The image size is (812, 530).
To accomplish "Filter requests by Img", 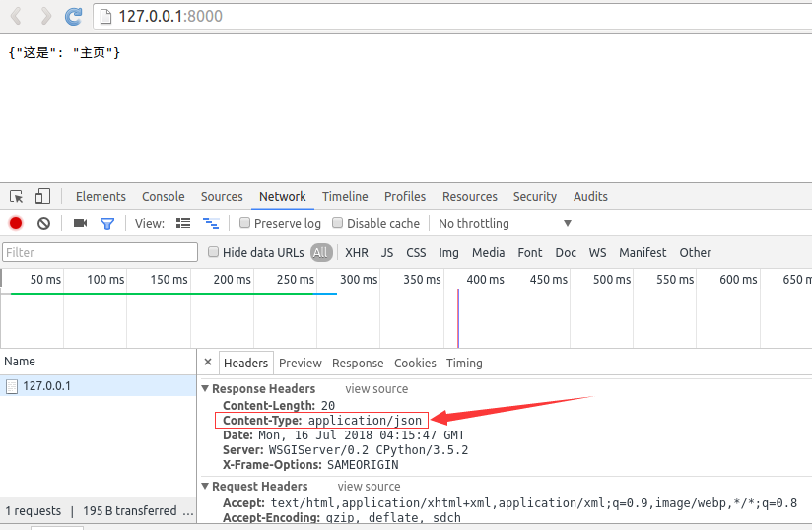I will point(448,252).
